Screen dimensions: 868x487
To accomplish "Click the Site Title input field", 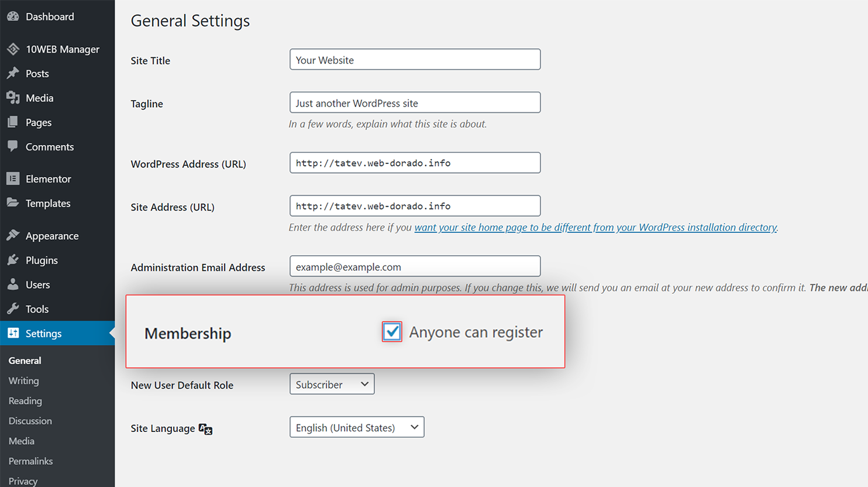I will (415, 59).
